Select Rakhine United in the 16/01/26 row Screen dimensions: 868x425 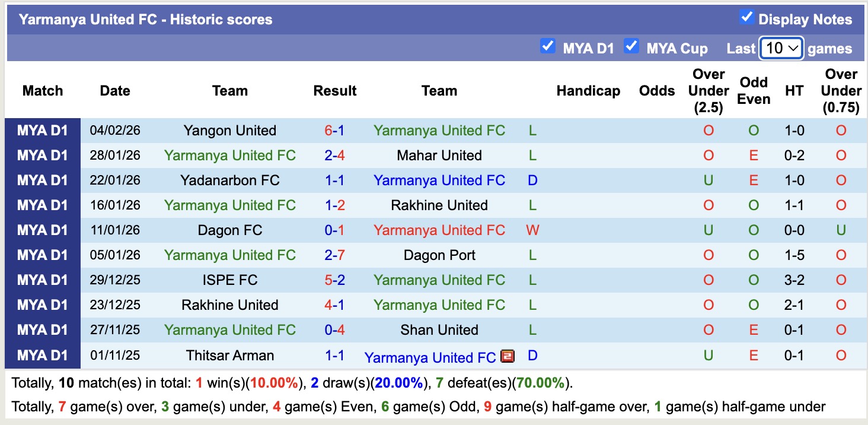439,205
